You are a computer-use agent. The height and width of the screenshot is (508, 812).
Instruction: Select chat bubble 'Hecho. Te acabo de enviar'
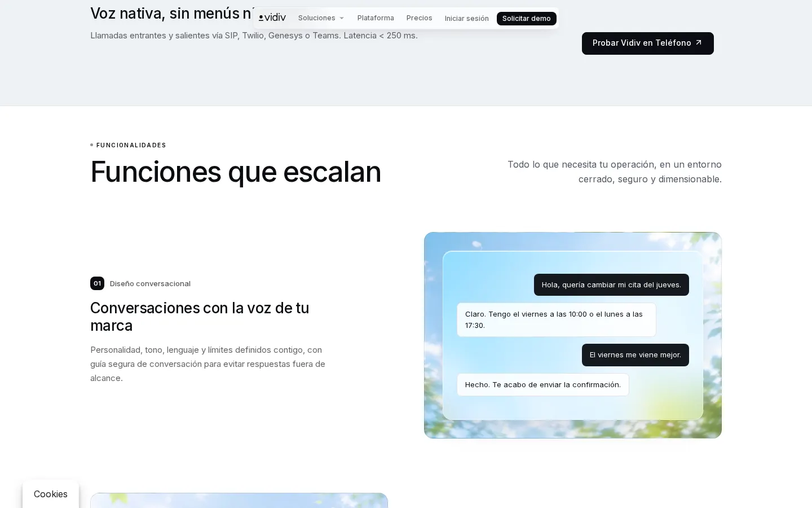pyautogui.click(x=543, y=384)
